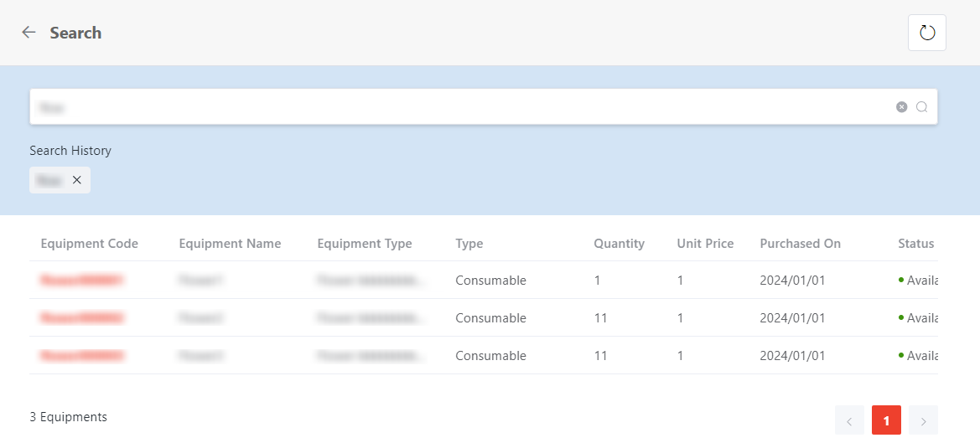This screenshot has width=980, height=443.
Task: Select page 1 in the pagination
Action: point(886,420)
